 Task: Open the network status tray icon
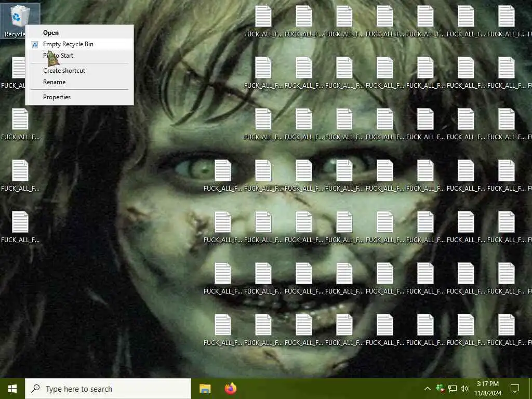click(453, 389)
